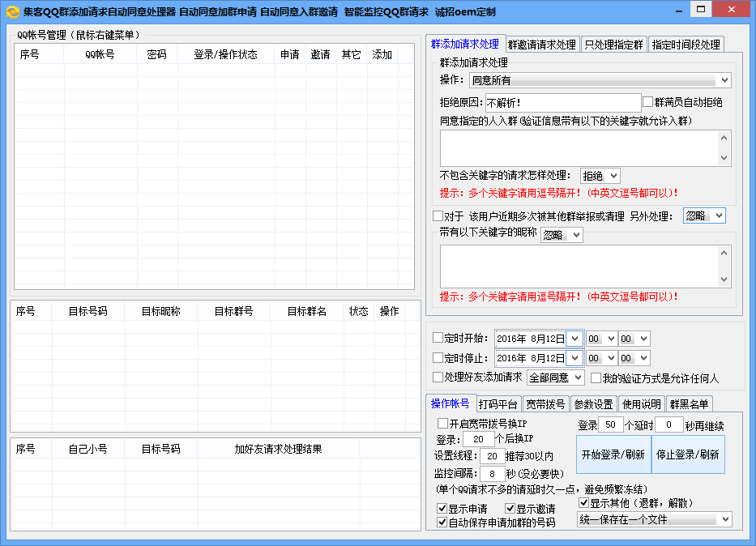The height and width of the screenshot is (546, 756).
Task: Open the 定时开始 minute dropdown
Action: pyautogui.click(x=634, y=339)
